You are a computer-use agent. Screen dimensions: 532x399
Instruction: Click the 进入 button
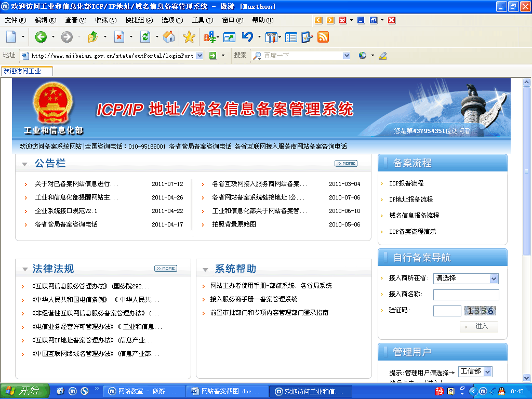click(478, 326)
